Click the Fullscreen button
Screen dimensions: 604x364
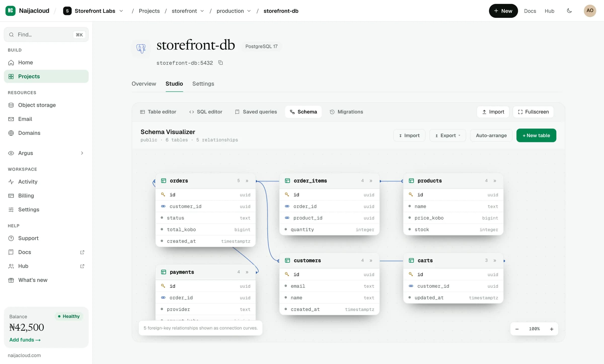(x=533, y=112)
